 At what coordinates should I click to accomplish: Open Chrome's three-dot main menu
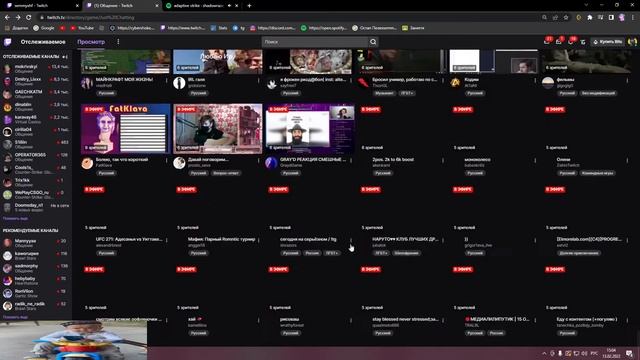[633, 18]
